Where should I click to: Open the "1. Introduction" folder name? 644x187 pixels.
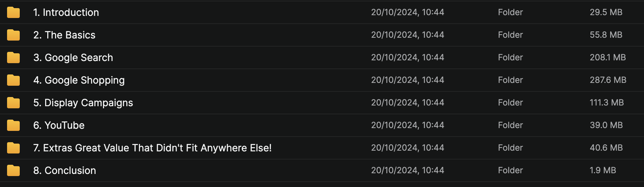point(66,12)
